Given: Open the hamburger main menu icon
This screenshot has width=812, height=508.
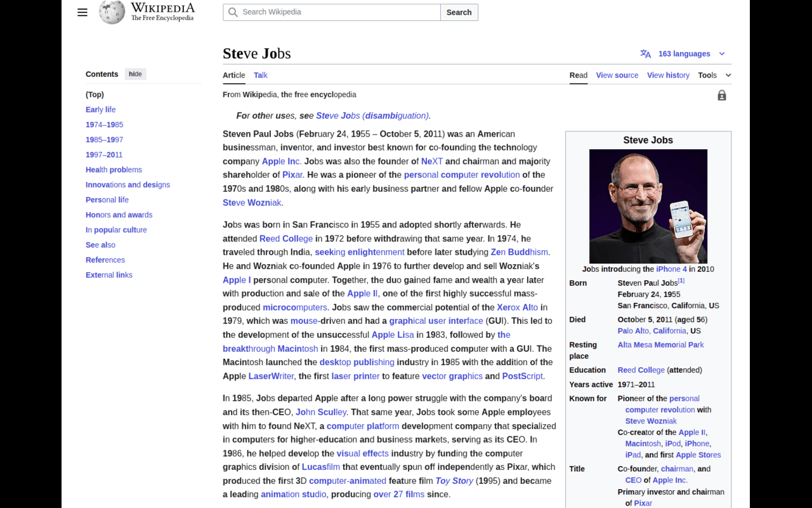Looking at the screenshot, I should click(x=82, y=12).
